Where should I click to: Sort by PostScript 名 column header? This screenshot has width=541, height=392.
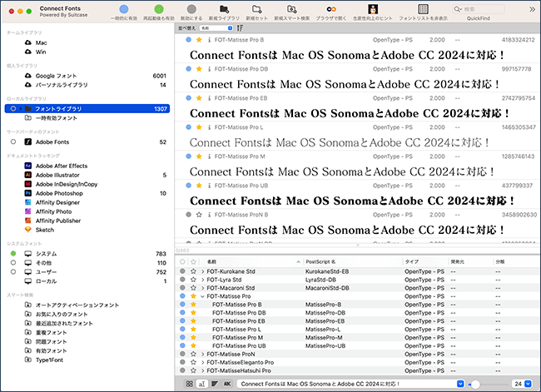tap(353, 262)
